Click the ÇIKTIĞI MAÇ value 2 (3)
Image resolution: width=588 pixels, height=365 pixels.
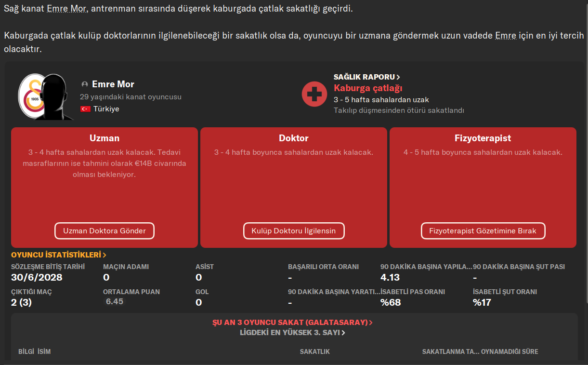[x=22, y=303]
